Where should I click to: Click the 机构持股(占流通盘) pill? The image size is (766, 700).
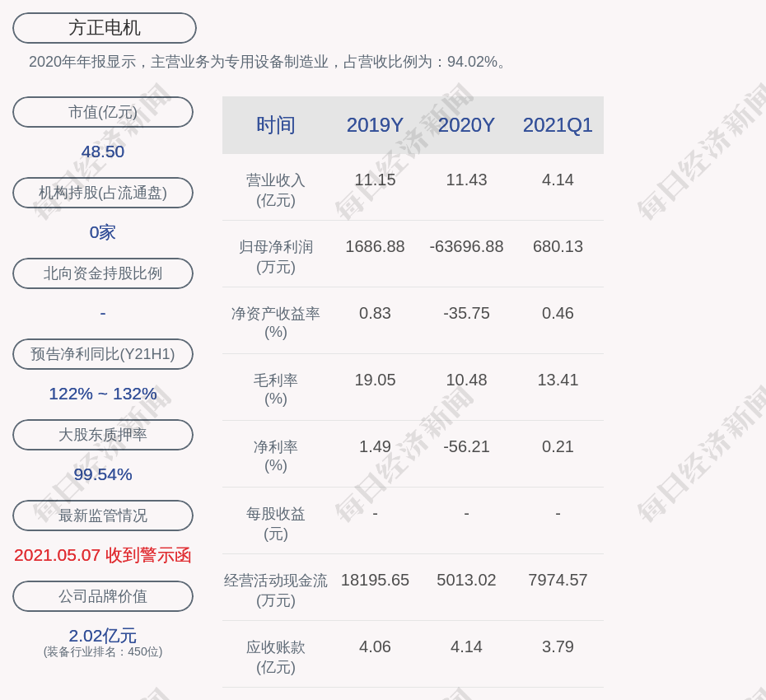(x=103, y=193)
